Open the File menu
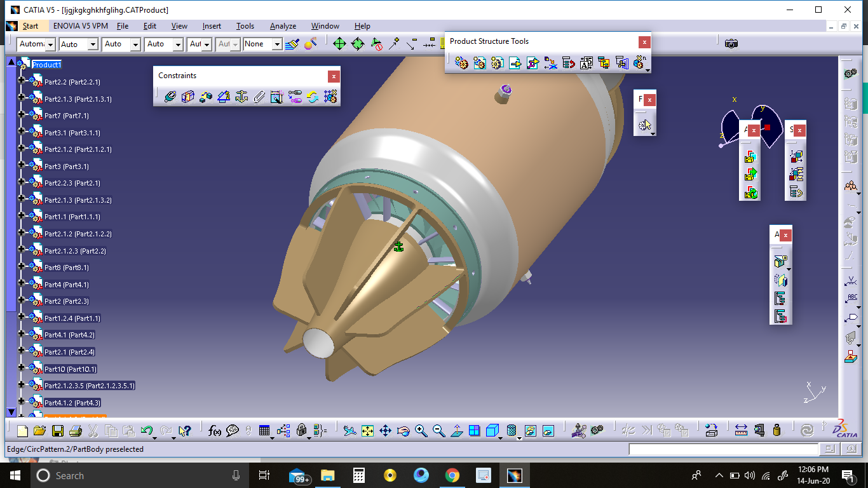This screenshot has height=488, width=868. pos(123,26)
